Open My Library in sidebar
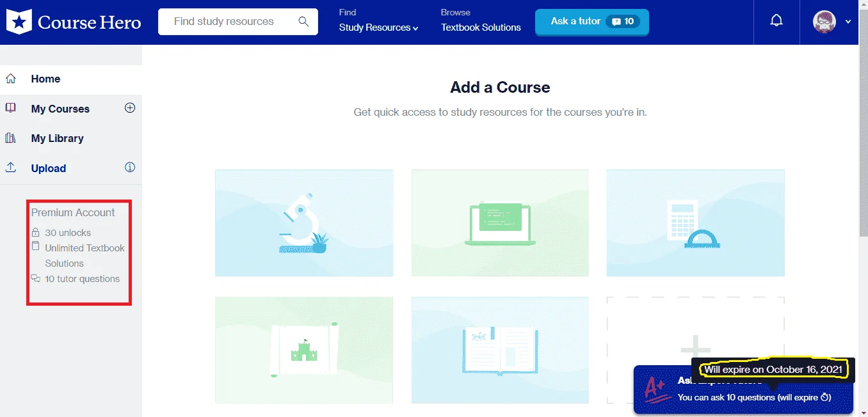The height and width of the screenshot is (417, 868). 58,138
